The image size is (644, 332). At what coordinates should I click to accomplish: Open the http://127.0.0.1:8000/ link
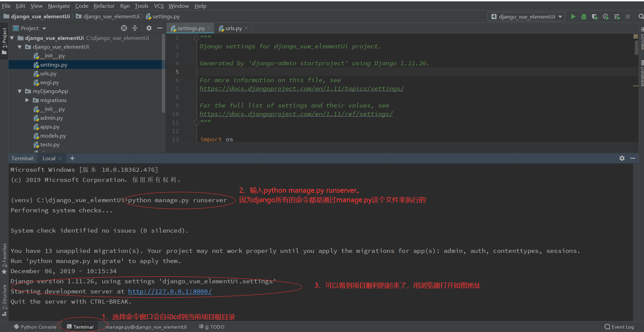point(170,291)
